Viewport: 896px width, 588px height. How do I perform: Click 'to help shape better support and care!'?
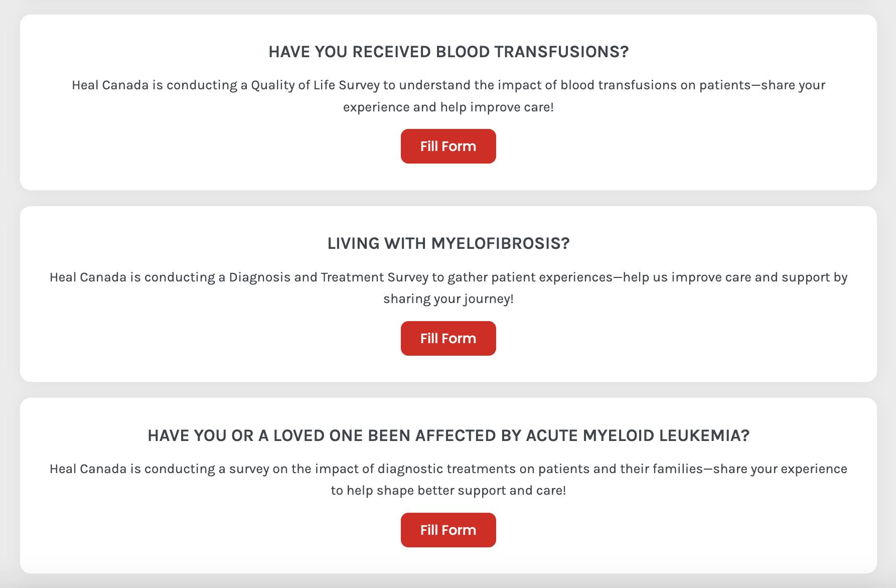(448, 491)
